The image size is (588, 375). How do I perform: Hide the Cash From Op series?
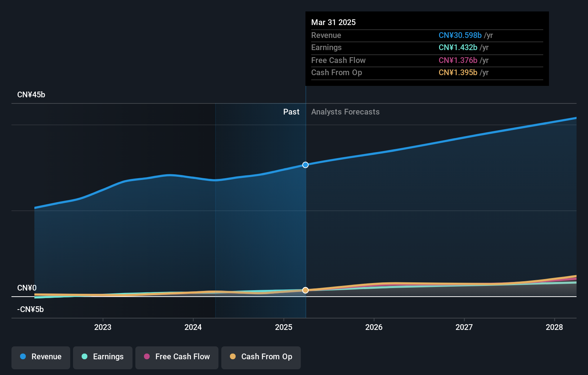coord(261,357)
